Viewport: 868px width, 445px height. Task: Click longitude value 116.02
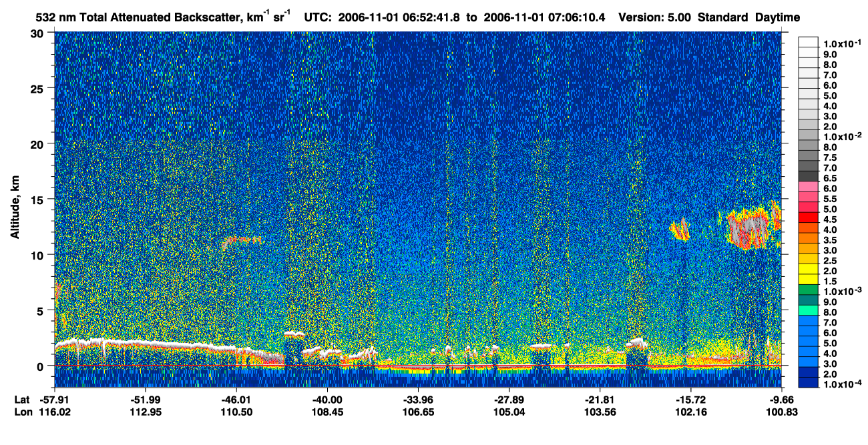pyautogui.click(x=56, y=412)
